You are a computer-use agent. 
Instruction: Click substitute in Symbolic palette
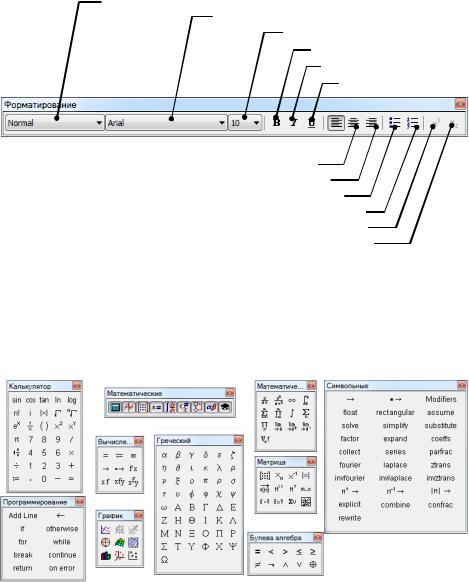tap(440, 426)
